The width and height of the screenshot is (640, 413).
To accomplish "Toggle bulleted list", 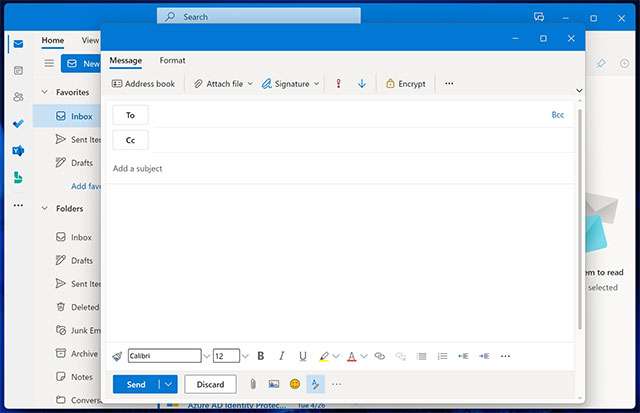I will [422, 356].
